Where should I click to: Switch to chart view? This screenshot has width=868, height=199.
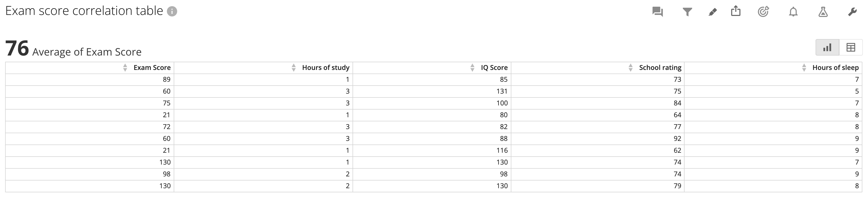coord(827,47)
